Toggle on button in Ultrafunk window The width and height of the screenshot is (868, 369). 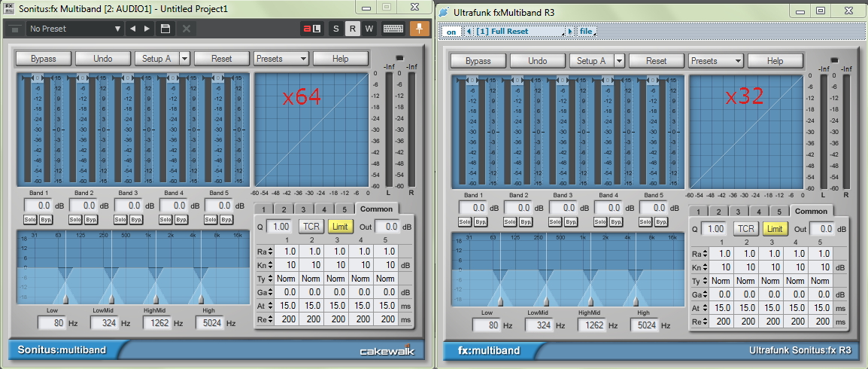[451, 32]
